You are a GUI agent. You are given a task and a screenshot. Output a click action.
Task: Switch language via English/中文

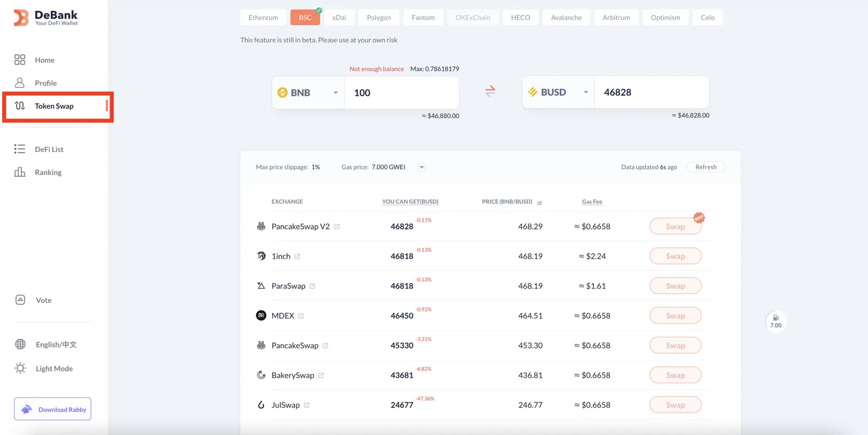(56, 344)
